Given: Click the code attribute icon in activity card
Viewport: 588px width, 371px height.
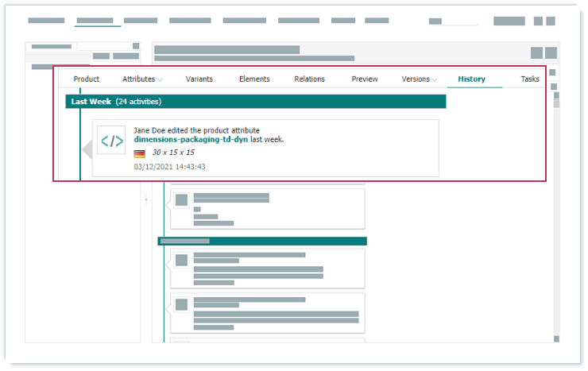Looking at the screenshot, I should (111, 141).
